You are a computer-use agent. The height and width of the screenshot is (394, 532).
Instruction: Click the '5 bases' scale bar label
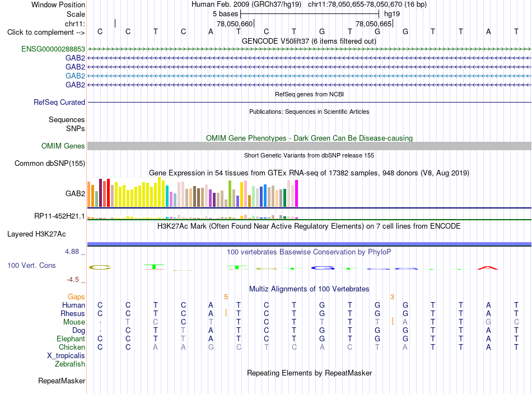coord(226,14)
